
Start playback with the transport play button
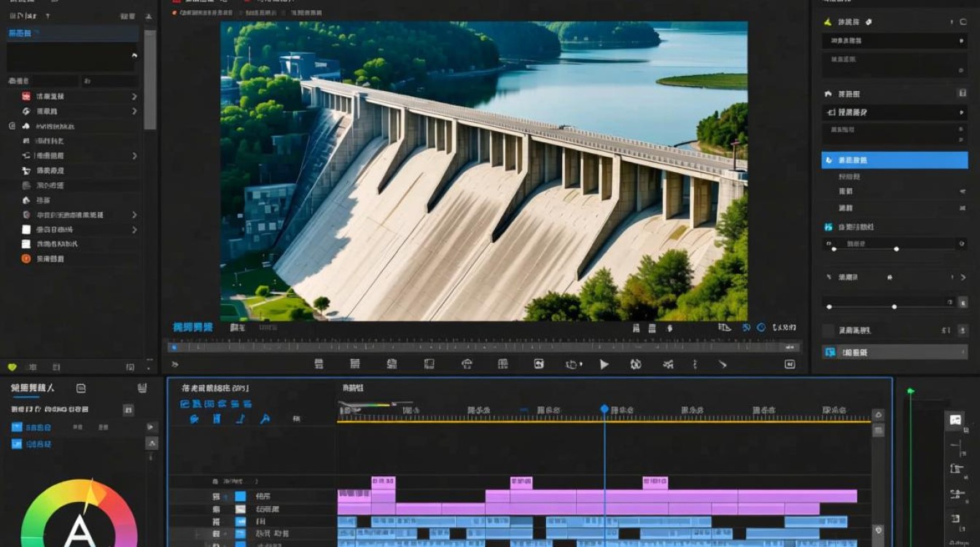(604, 365)
